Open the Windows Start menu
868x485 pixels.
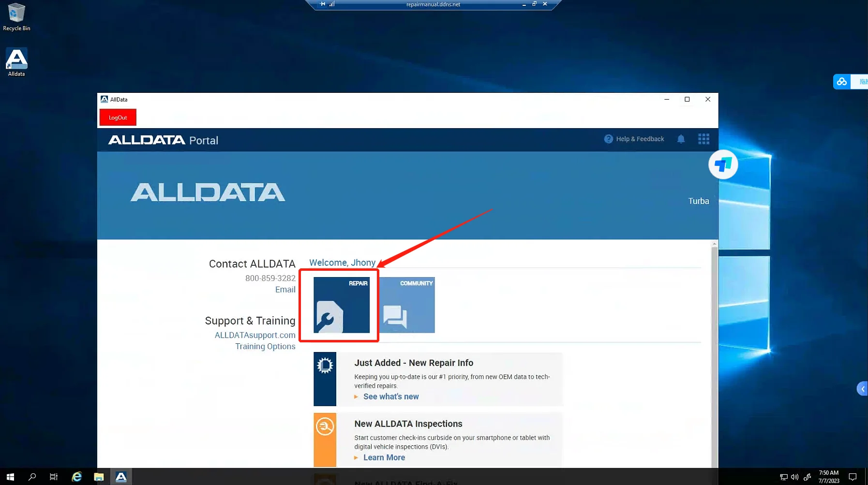[10, 477]
